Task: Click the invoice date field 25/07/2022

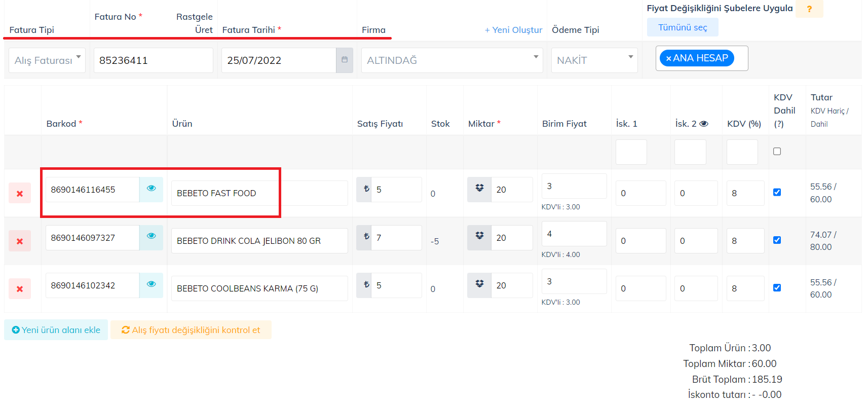Action: point(279,60)
